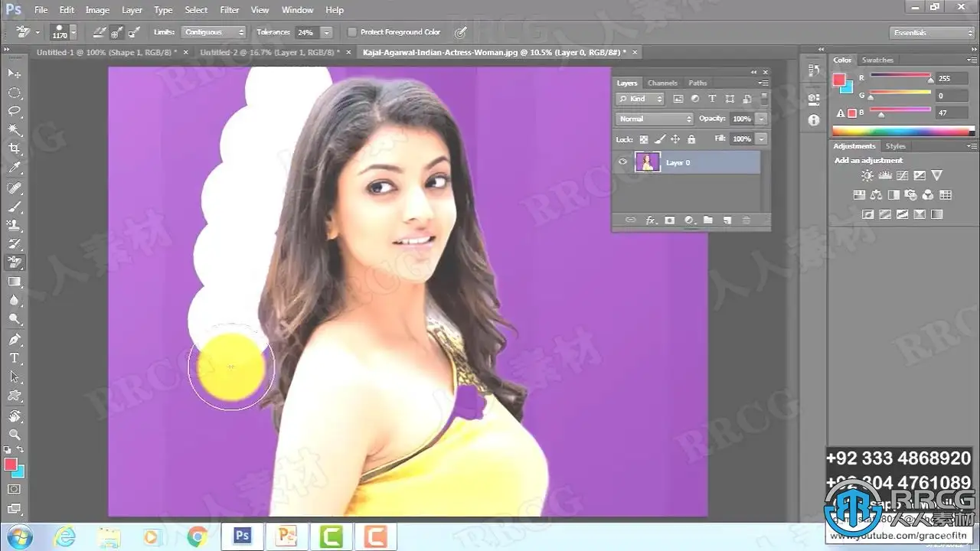
Task: Link layers icon in Layers panel
Action: coord(631,220)
